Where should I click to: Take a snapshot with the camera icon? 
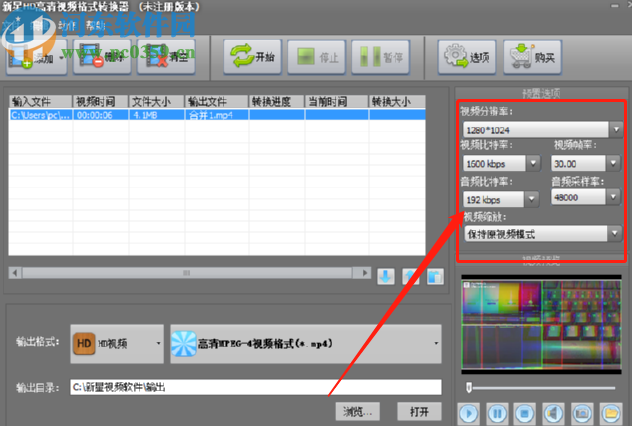[x=582, y=414]
